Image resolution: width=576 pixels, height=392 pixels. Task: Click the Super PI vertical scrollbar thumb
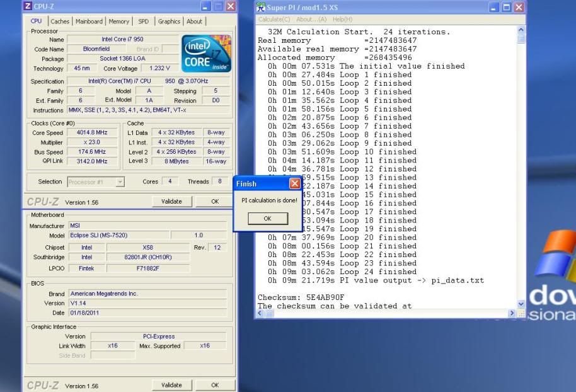pos(521,39)
